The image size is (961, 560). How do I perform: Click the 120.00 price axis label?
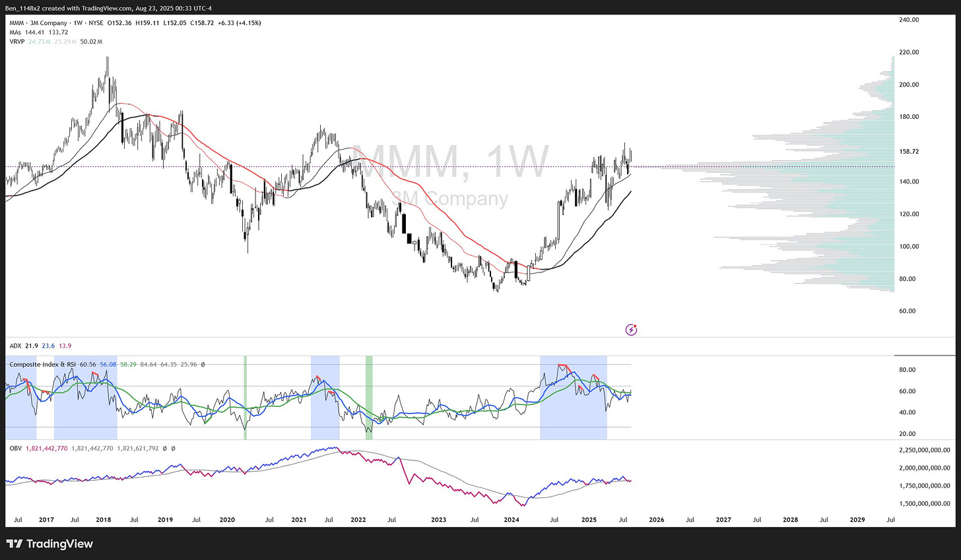909,214
